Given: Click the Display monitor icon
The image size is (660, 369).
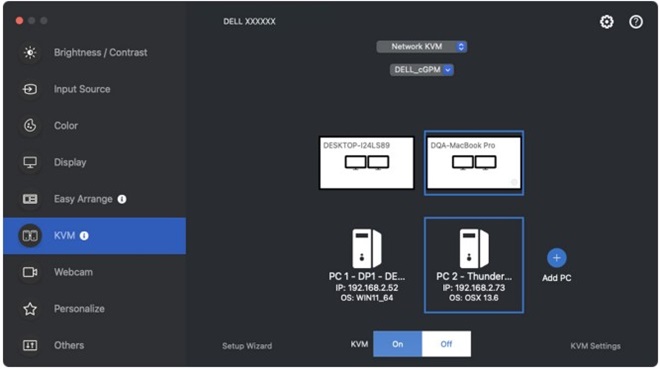Looking at the screenshot, I should click(x=30, y=162).
